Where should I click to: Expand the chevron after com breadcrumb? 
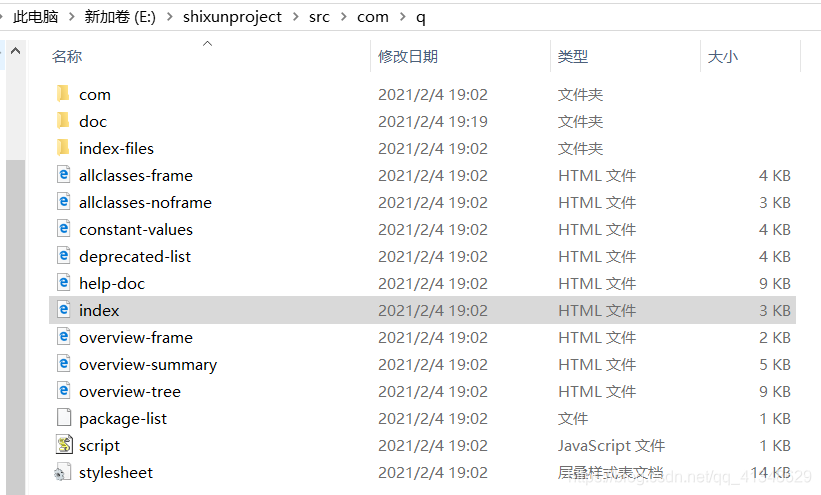[402, 17]
